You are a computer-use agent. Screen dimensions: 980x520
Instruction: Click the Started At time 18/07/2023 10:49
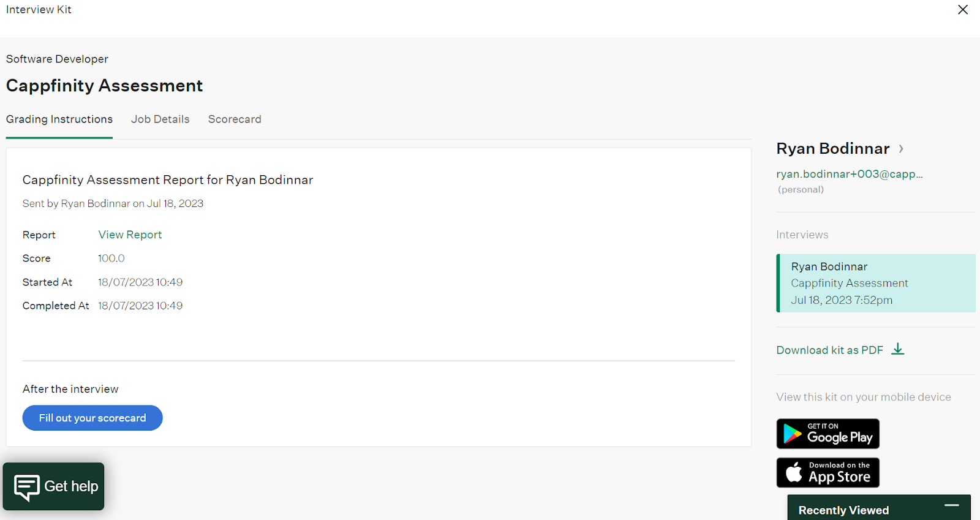(x=140, y=282)
